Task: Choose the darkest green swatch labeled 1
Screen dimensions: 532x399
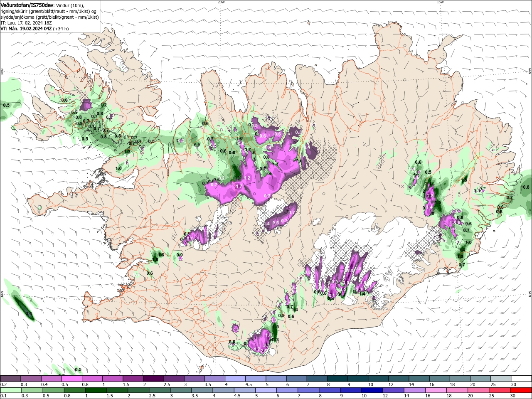Action: 96,390
